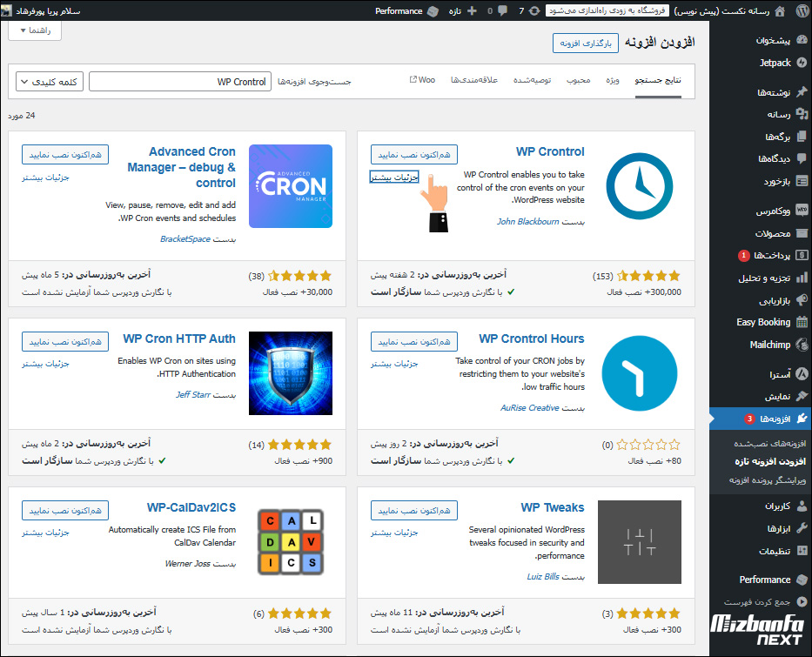This screenshot has width=812, height=657.
Task: Click the appearance brush icon in sidebar
Action: (802, 396)
